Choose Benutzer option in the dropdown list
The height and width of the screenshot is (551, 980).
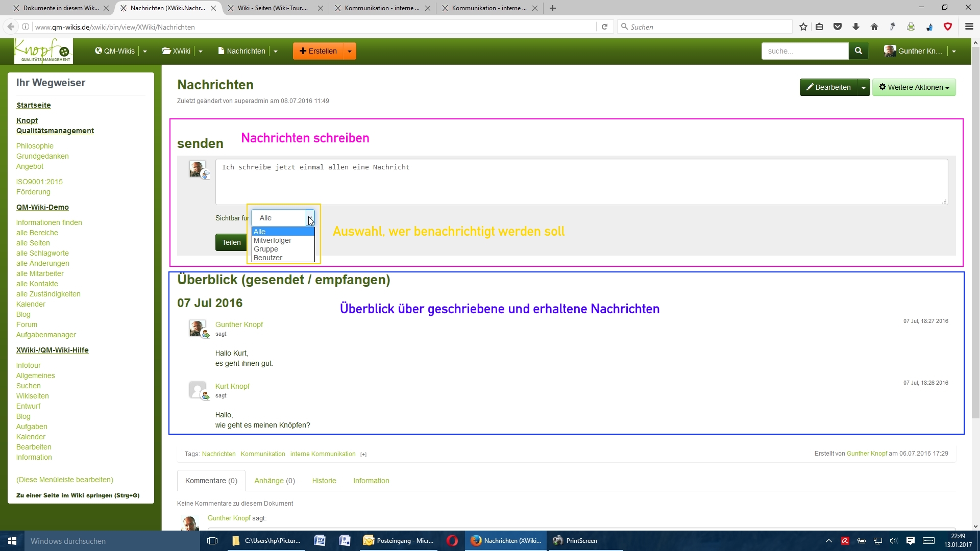[268, 258]
